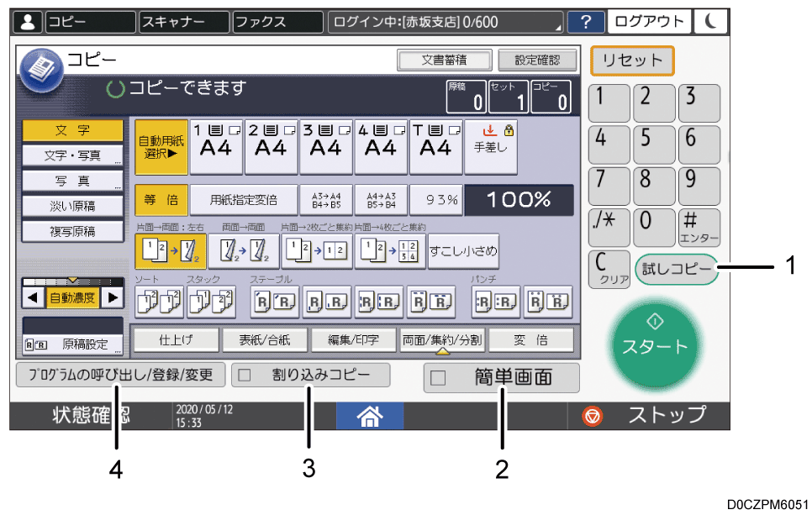Open プログラムの呼び出し/登録/変更

(x=121, y=375)
